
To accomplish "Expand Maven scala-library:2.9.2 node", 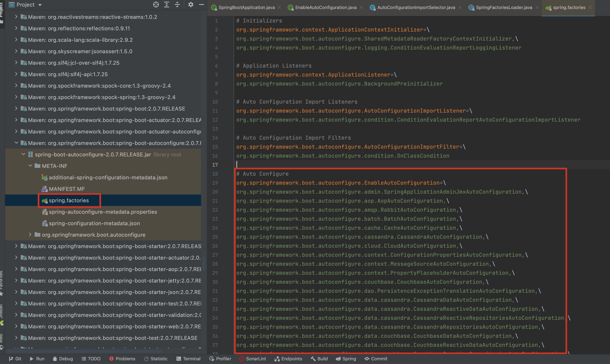I will click(16, 40).
